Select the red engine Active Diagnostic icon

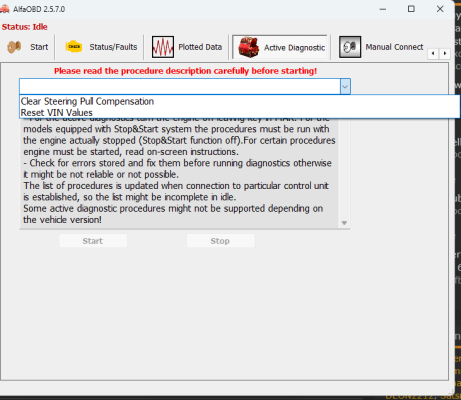point(248,47)
